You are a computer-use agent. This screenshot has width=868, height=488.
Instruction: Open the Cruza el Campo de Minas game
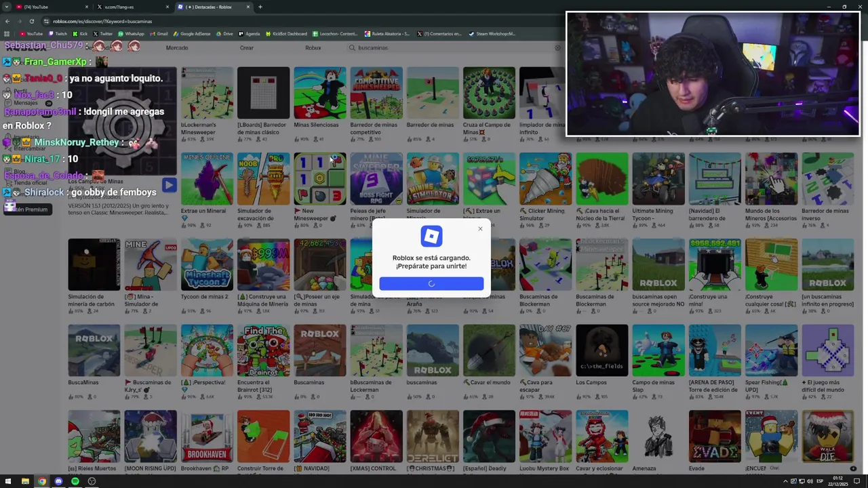[489, 93]
